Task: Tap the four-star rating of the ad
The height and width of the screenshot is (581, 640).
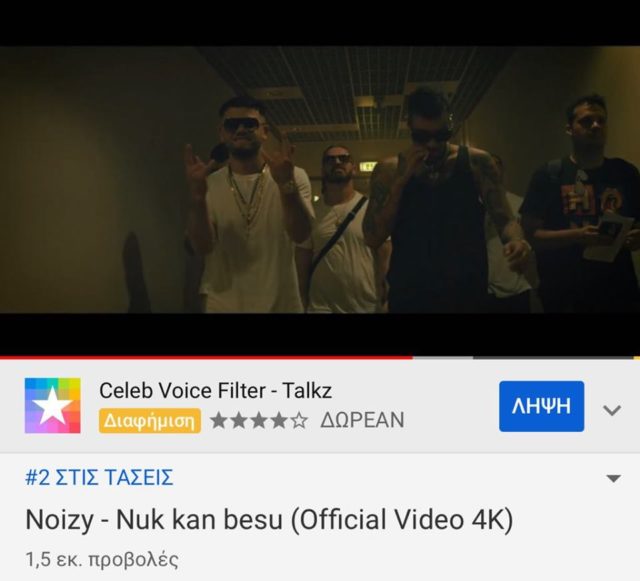Action: tap(259, 421)
